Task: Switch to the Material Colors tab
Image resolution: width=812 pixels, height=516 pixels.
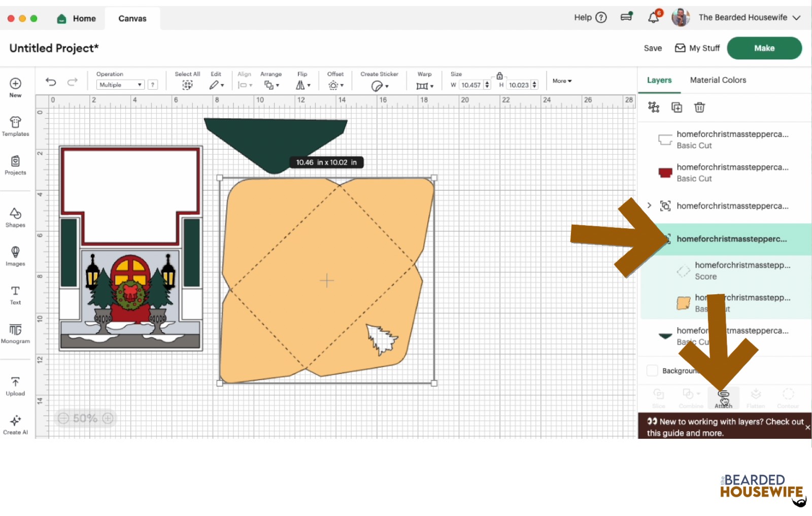Action: [718, 80]
